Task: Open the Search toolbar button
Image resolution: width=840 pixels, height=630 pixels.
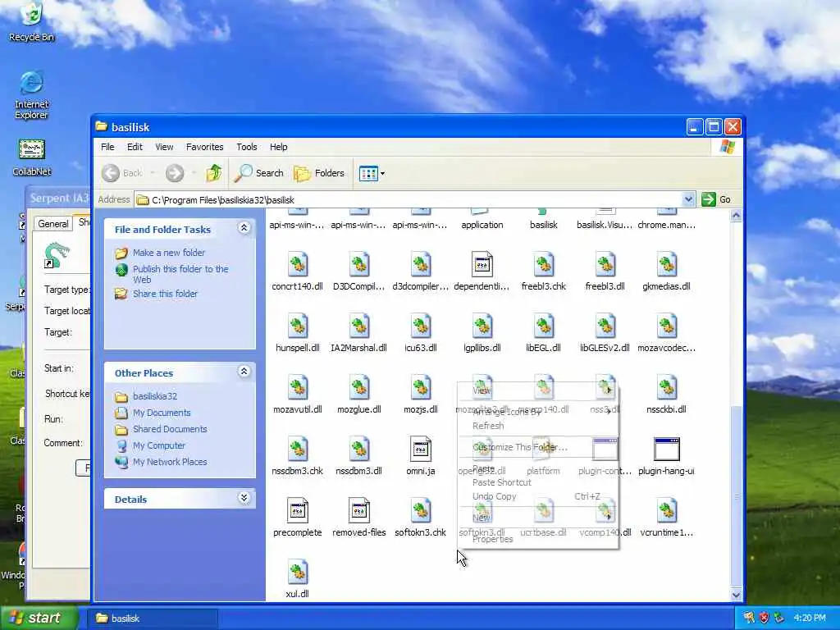Action: tap(258, 173)
